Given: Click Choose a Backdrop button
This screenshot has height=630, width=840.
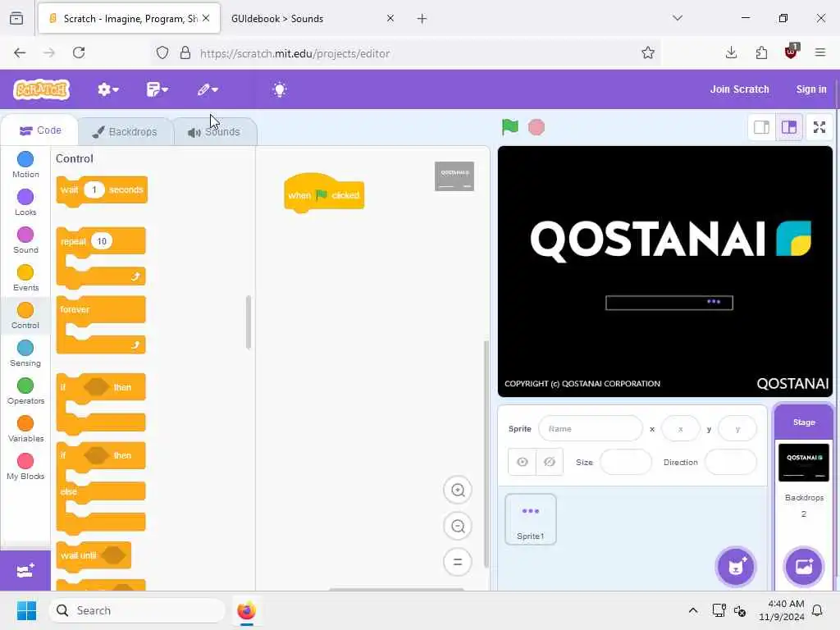Looking at the screenshot, I should coord(804,567).
